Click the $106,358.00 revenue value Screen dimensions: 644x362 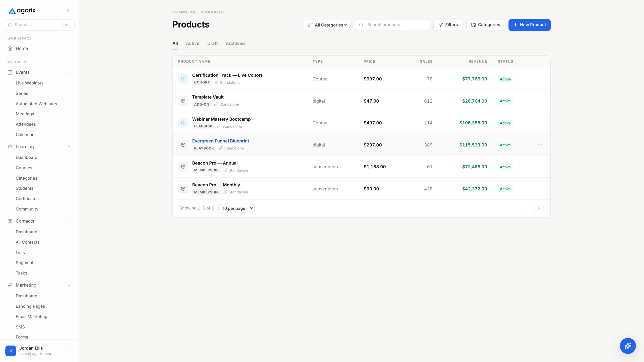click(x=473, y=123)
